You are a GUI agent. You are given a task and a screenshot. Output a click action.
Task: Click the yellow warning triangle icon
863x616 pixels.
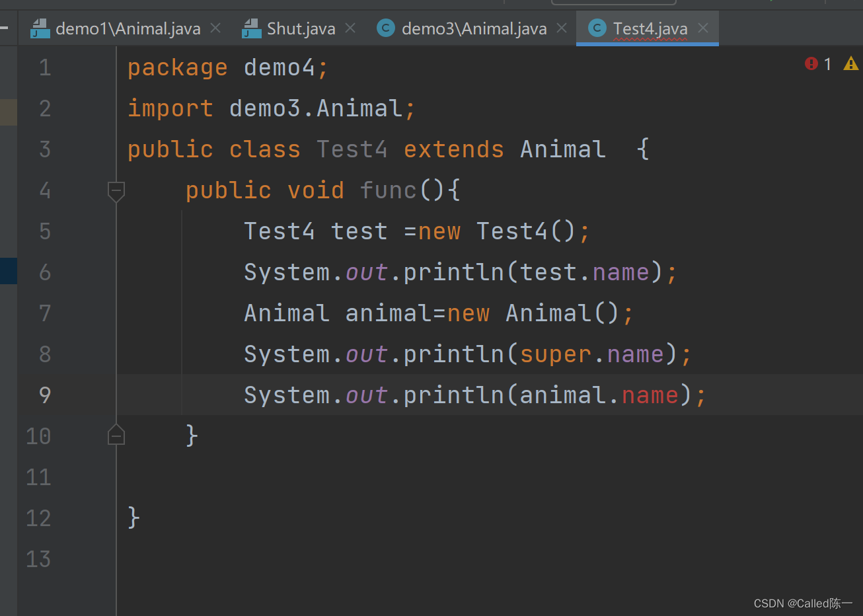(851, 63)
